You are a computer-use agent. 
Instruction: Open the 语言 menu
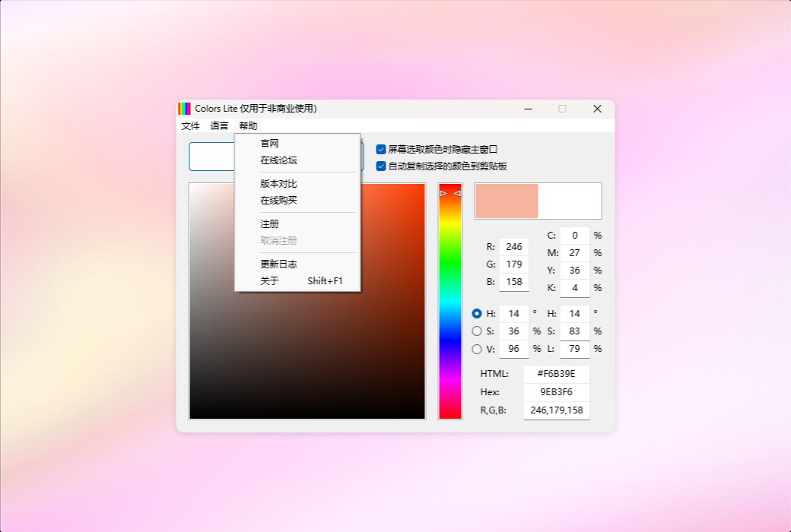tap(218, 125)
